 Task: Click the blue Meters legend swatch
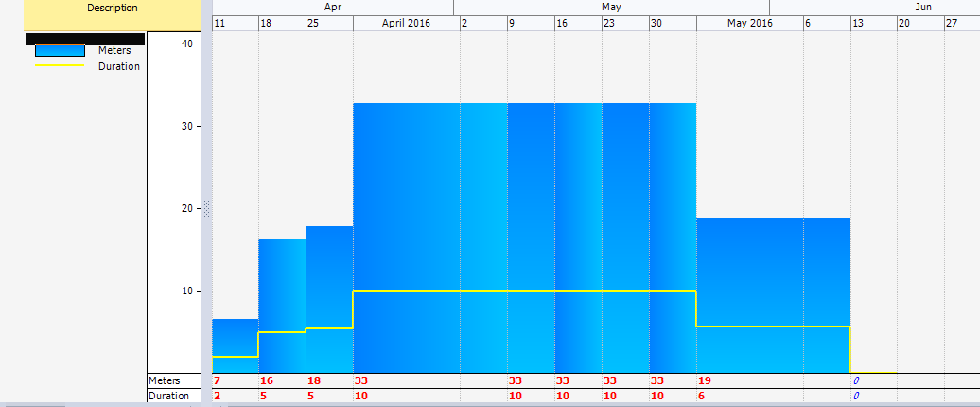tap(61, 51)
